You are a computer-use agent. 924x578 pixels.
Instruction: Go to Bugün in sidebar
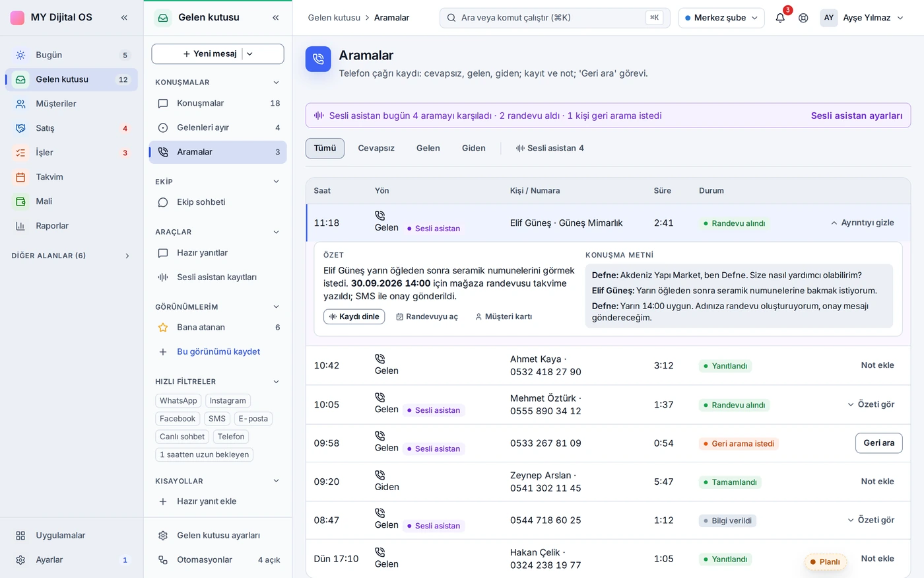pyautogui.click(x=71, y=55)
